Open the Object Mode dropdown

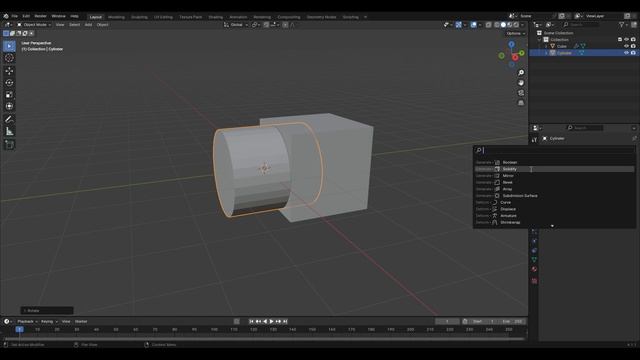tap(34, 25)
